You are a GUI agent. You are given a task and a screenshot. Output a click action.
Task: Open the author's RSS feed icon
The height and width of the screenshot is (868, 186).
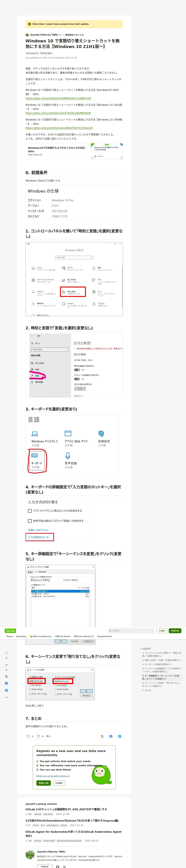(x=64, y=867)
